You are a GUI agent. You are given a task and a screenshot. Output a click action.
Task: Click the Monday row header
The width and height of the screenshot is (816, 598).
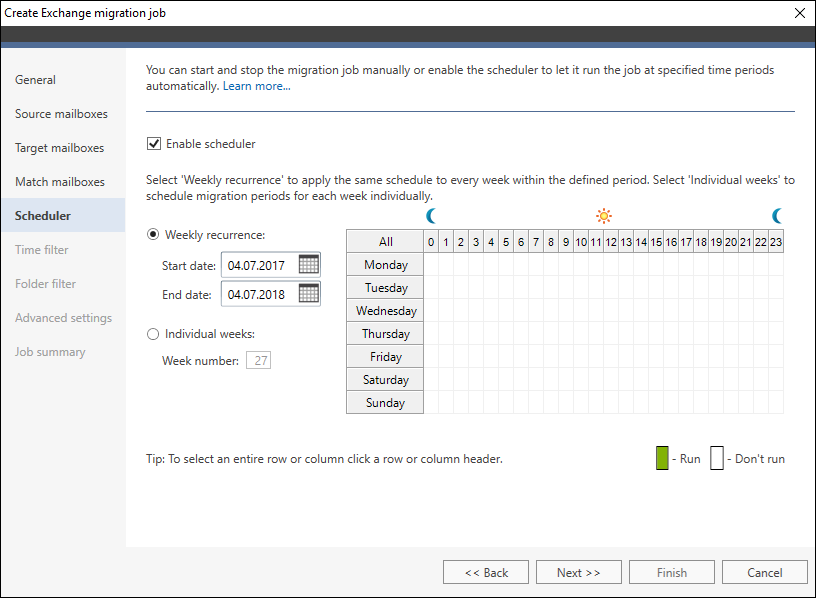pyautogui.click(x=384, y=264)
